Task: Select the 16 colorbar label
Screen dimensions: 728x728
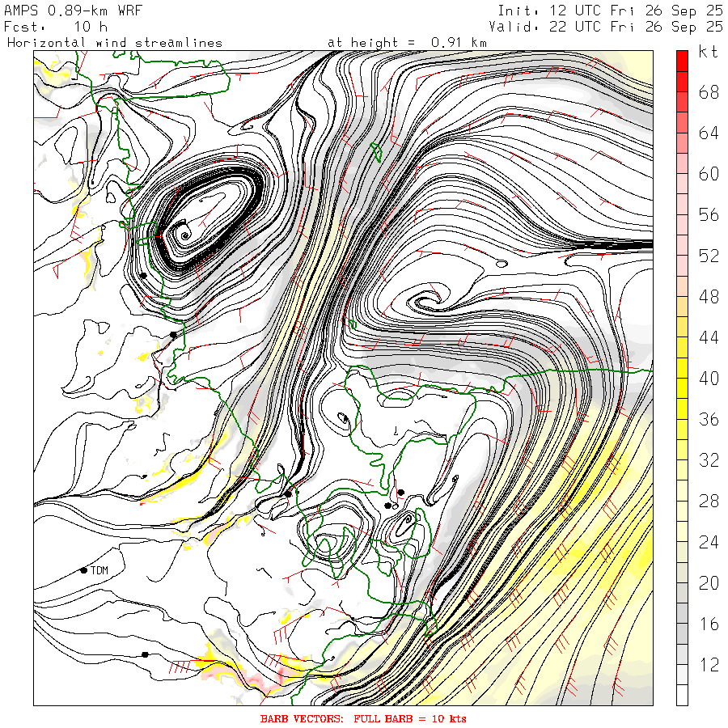Action: point(709,624)
